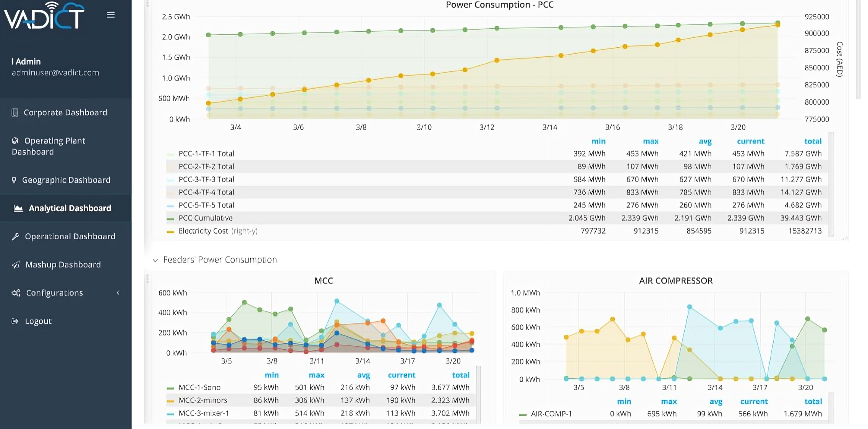868x429 pixels.
Task: Click the Configurations gears icon
Action: point(16,293)
